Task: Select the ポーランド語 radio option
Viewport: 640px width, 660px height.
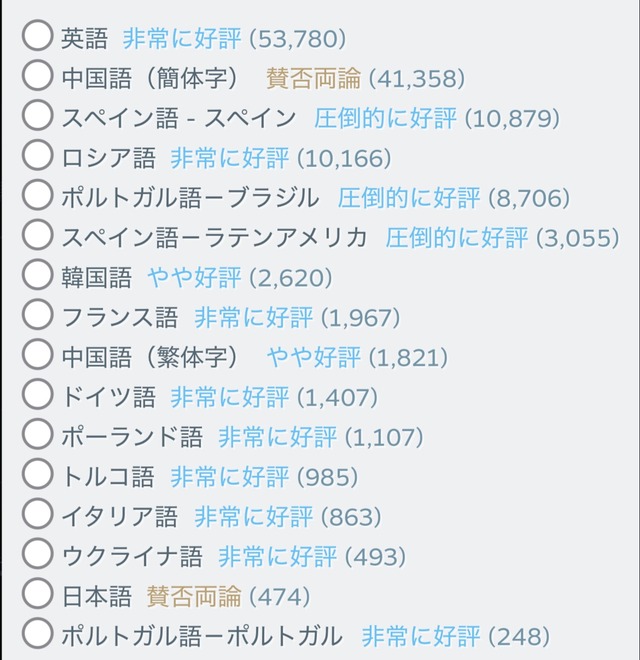Action: (37, 437)
